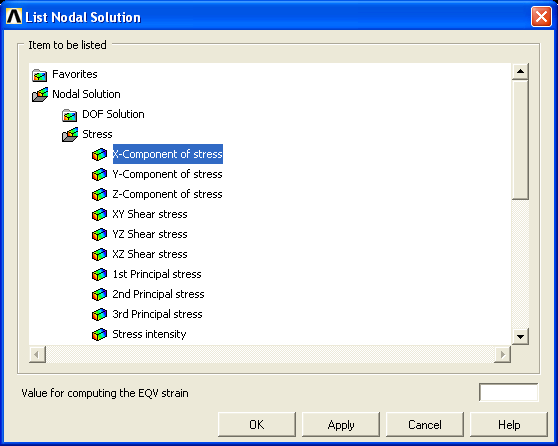The width and height of the screenshot is (558, 446).
Task: Expand the DOF Solution folder icon
Action: coord(69,115)
